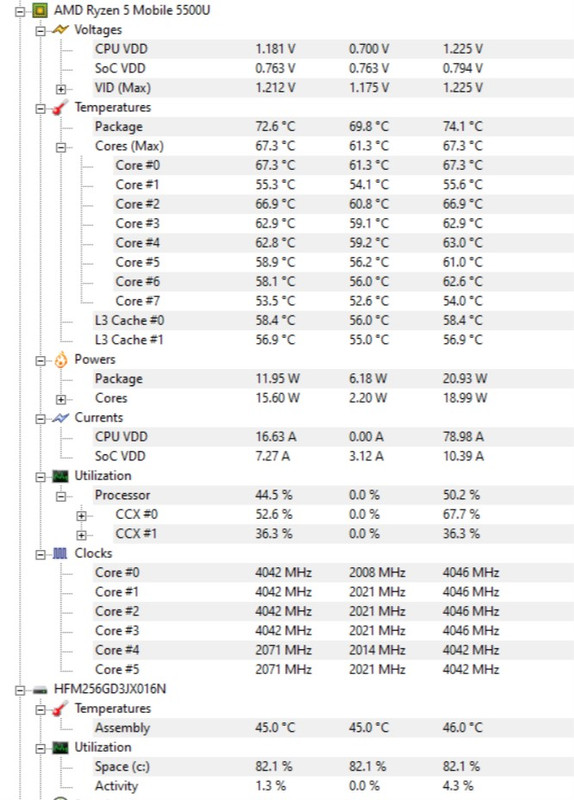Collapse the drive's Temperatures section
Viewport: 574px width, 800px height.
point(40,709)
